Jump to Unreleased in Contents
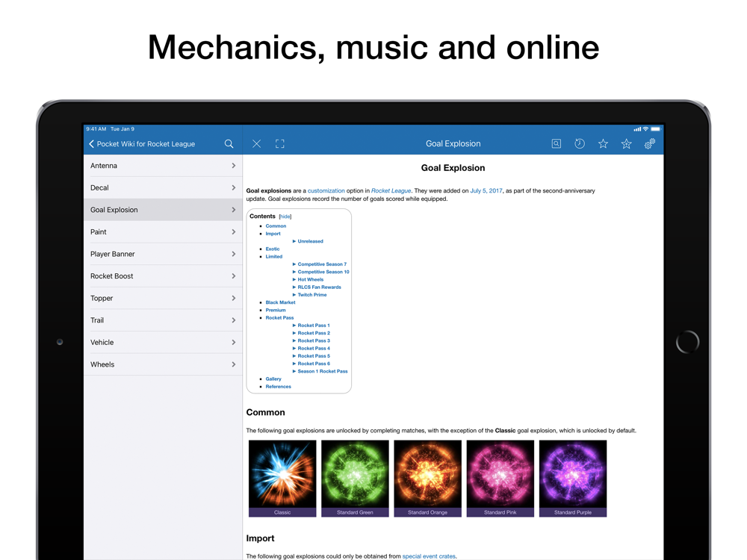 tap(310, 241)
